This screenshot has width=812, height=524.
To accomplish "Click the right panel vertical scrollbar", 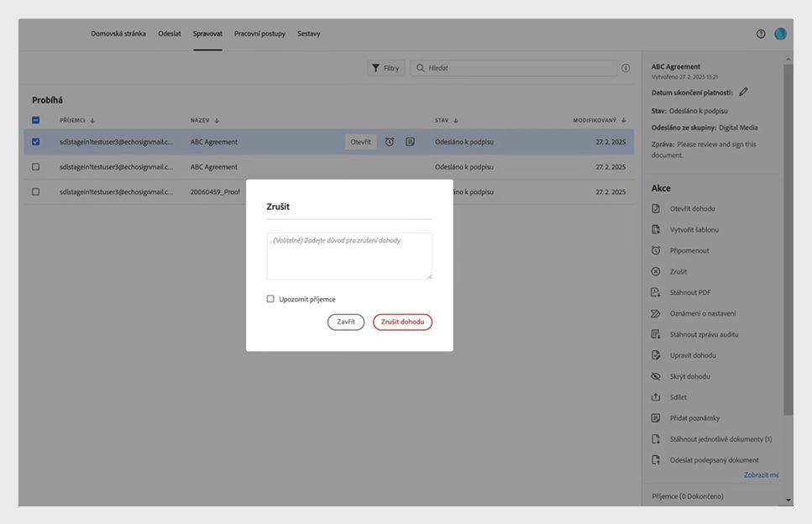I will point(788,238).
